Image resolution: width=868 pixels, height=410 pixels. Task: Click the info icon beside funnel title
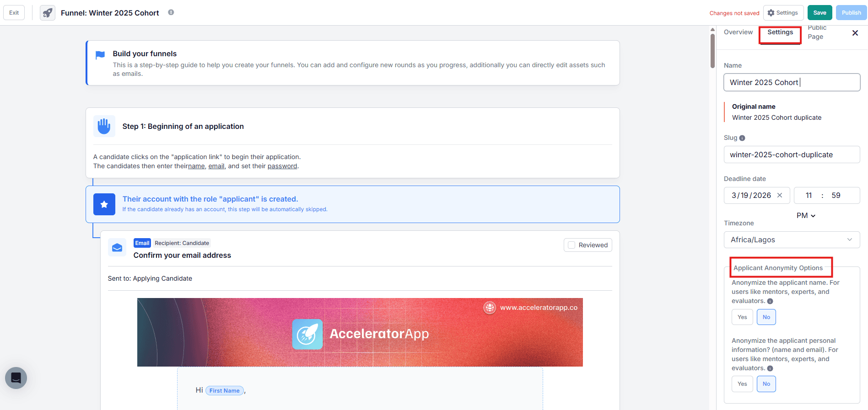[x=171, y=12]
